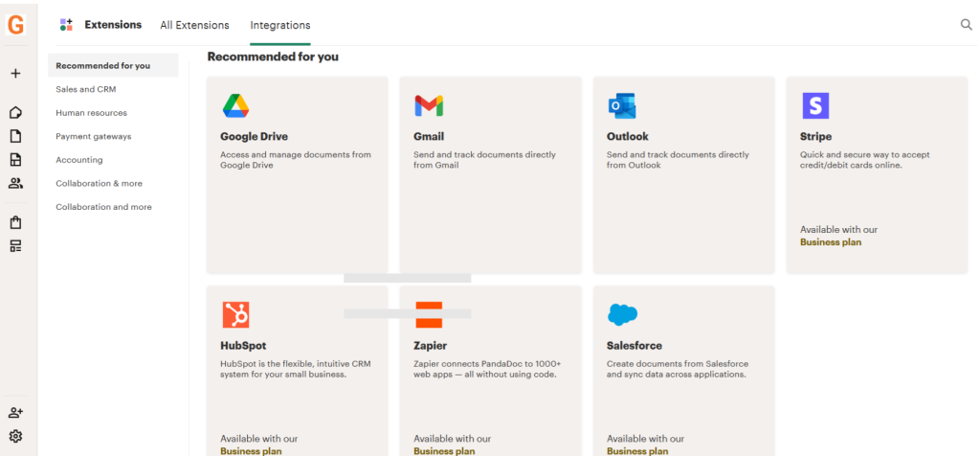This screenshot has height=456, width=980.
Task: Click 'Create documents from Salesforce' description
Action: [678, 369]
